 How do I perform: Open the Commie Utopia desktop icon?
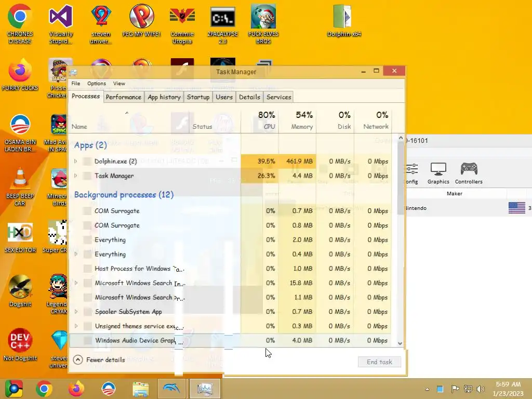click(x=182, y=24)
